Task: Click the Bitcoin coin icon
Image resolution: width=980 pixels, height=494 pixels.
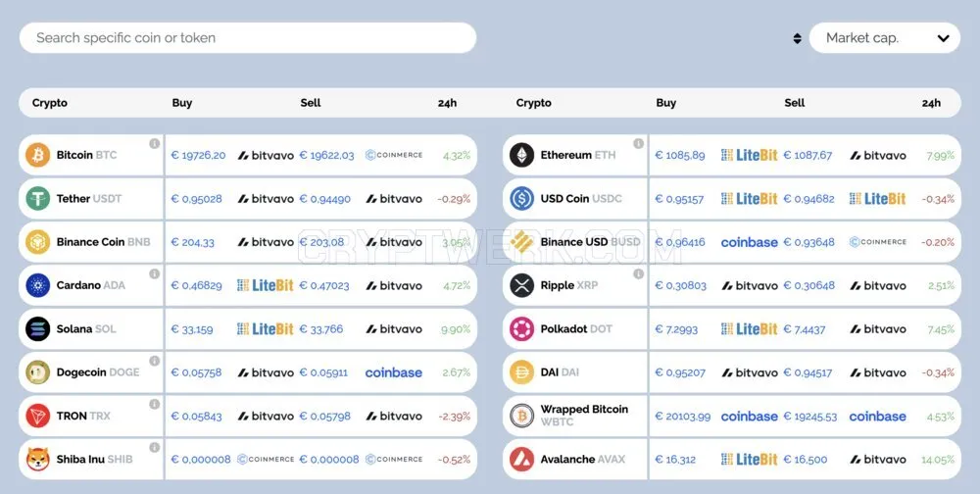Action: pyautogui.click(x=37, y=155)
